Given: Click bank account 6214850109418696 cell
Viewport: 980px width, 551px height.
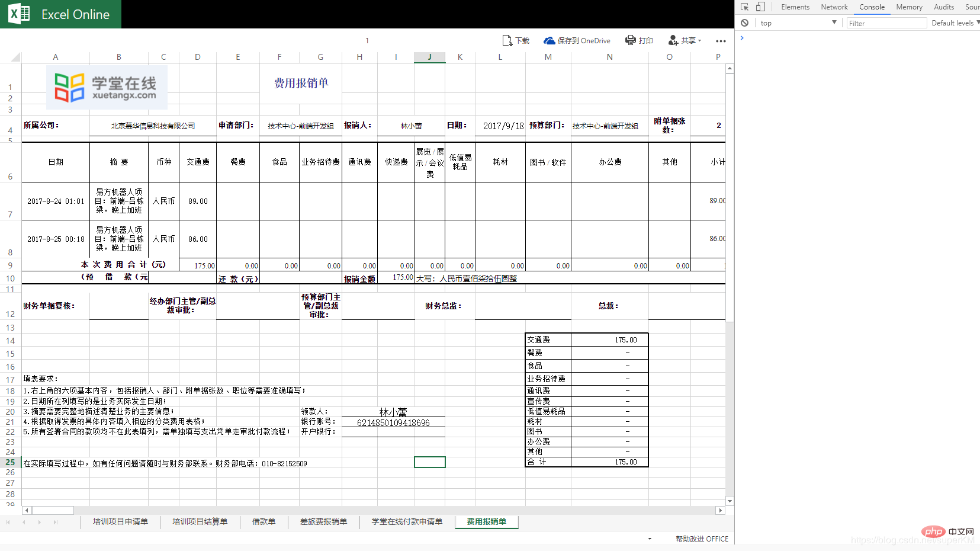Looking at the screenshot, I should pyautogui.click(x=393, y=422).
